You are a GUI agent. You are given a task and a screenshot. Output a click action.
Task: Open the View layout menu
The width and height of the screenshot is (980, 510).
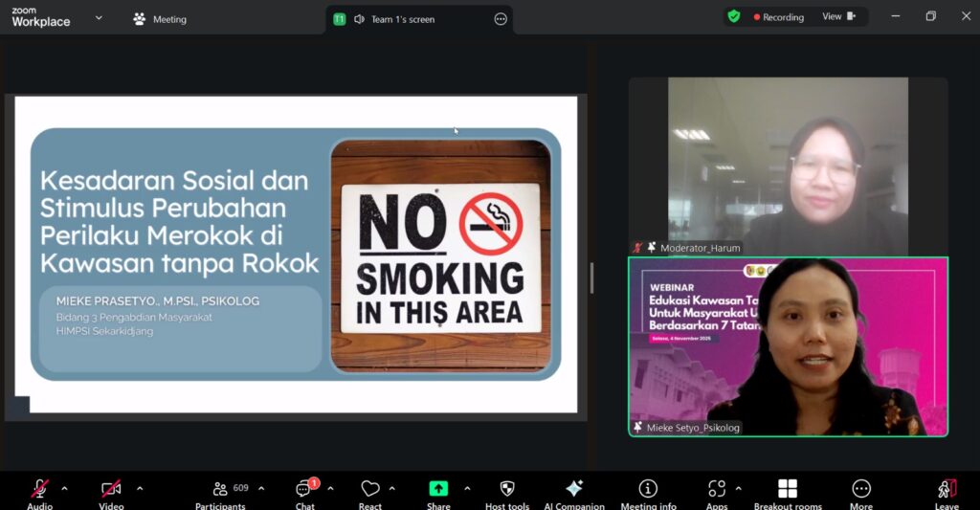pyautogui.click(x=837, y=17)
